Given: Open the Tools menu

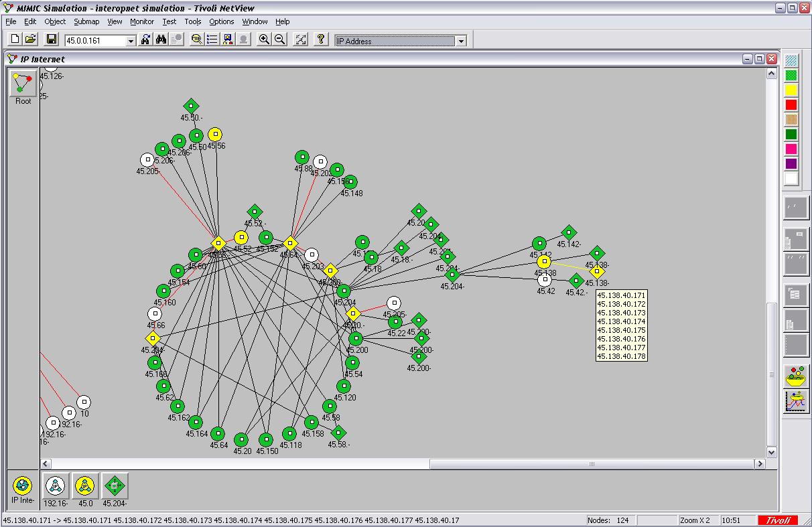Looking at the screenshot, I should tap(192, 21).
